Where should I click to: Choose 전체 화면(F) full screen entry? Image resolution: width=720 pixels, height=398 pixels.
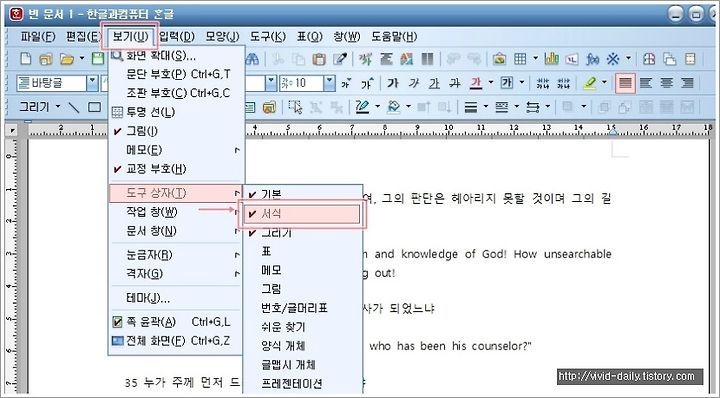point(174,341)
